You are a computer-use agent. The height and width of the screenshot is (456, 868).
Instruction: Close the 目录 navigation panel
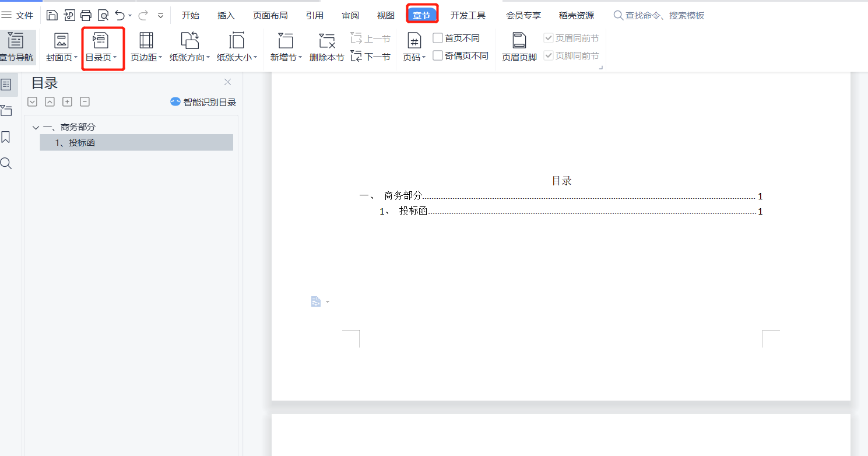coord(228,82)
